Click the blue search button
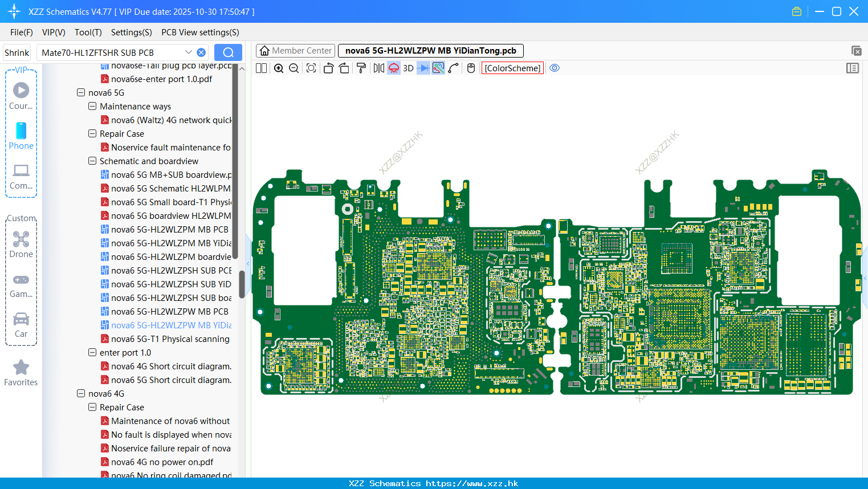Screen dimensions: 868x489 pyautogui.click(x=228, y=52)
